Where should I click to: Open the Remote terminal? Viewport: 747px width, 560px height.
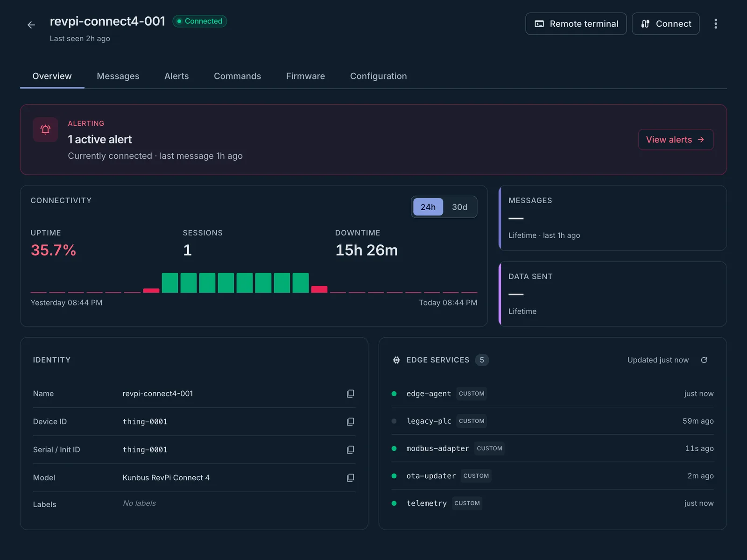pyautogui.click(x=576, y=24)
